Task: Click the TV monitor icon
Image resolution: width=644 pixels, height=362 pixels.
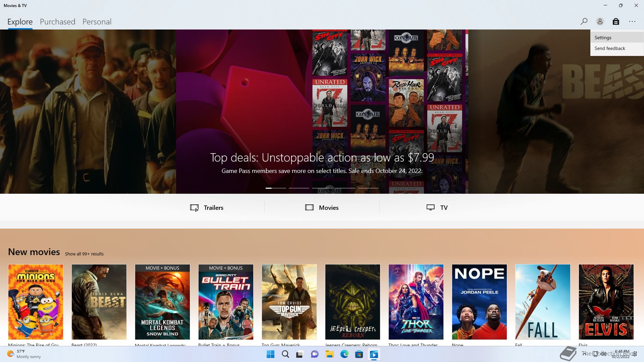Action: tap(430, 207)
